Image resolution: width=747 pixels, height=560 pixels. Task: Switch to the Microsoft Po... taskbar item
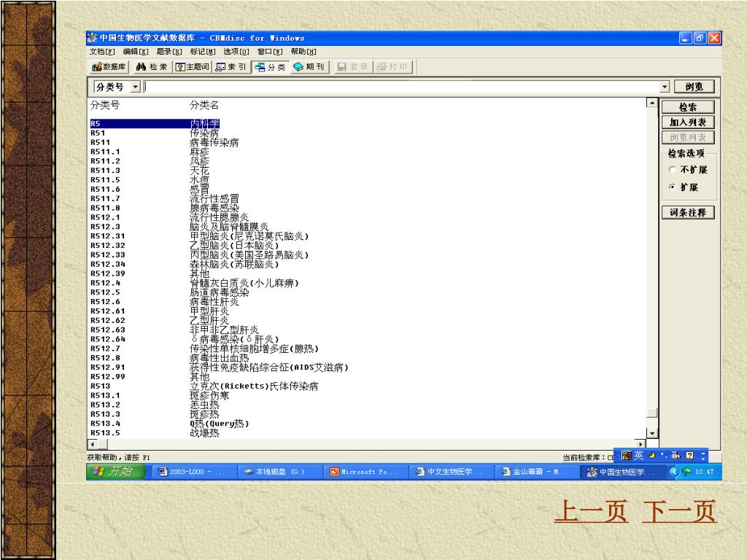coord(365,472)
